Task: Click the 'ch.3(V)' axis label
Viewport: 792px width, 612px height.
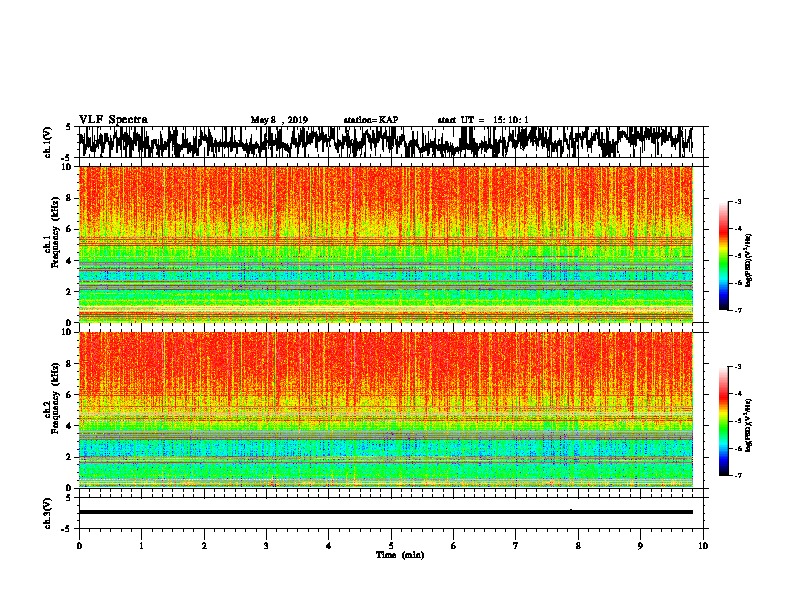Action: (48, 513)
